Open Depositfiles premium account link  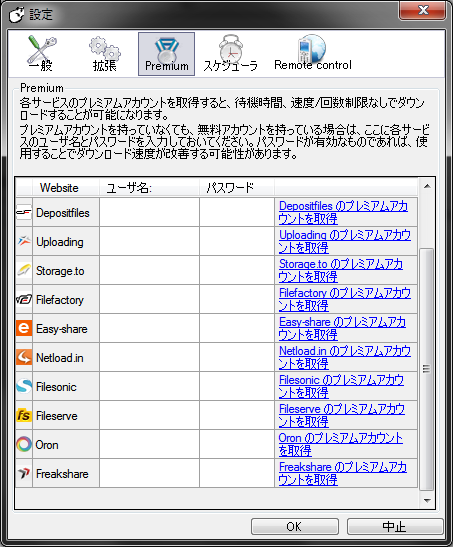[x=343, y=212]
